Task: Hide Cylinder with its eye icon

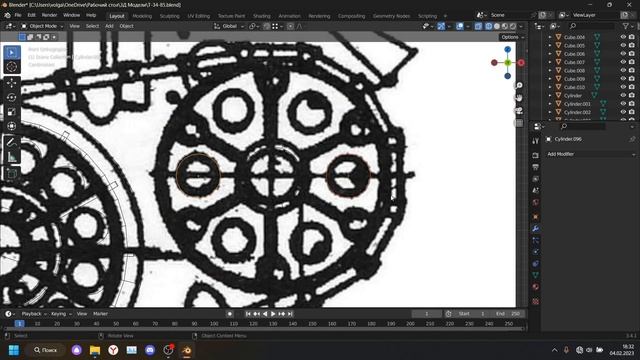Action: tap(623, 96)
